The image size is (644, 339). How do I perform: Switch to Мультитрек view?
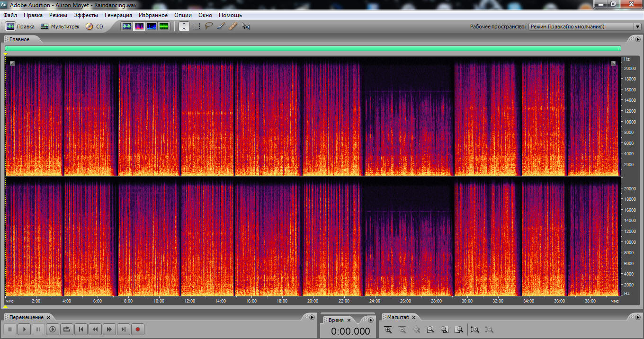pyautogui.click(x=60, y=27)
